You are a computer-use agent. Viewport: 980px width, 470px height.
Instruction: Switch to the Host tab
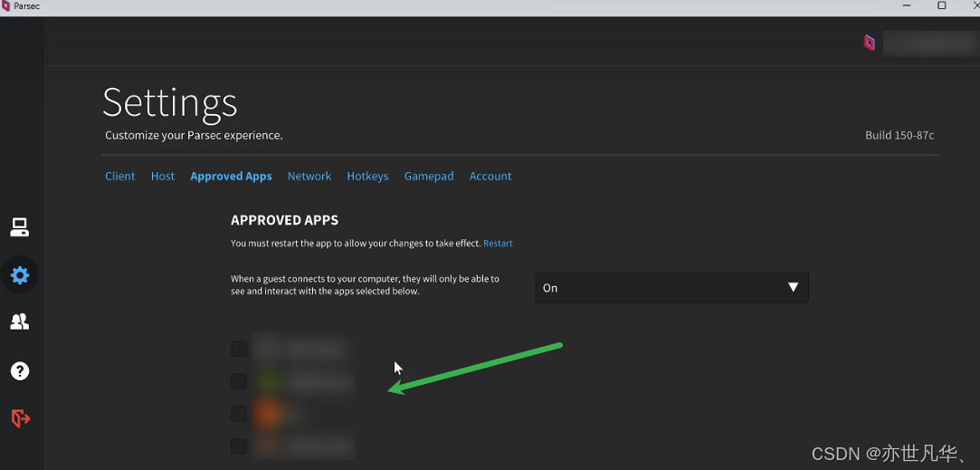point(163,176)
